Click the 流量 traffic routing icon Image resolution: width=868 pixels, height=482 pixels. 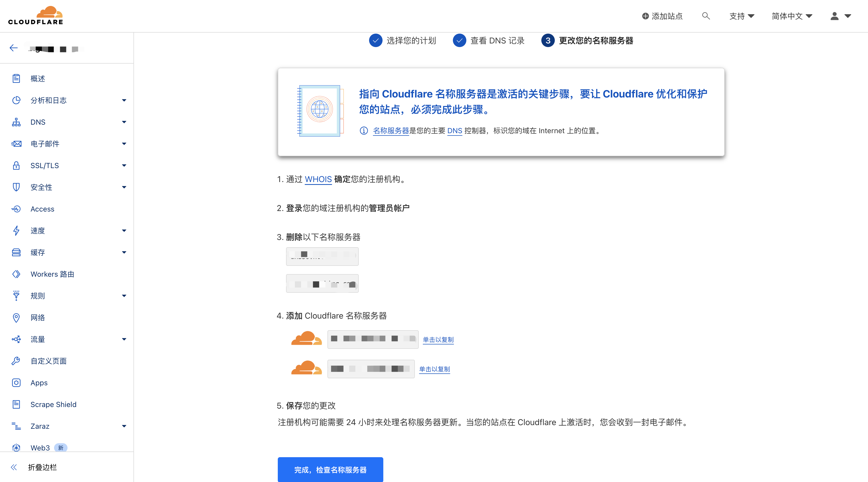coord(16,339)
